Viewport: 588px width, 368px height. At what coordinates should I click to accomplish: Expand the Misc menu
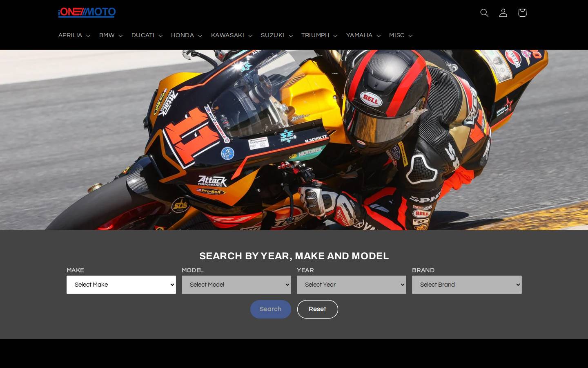click(x=401, y=36)
